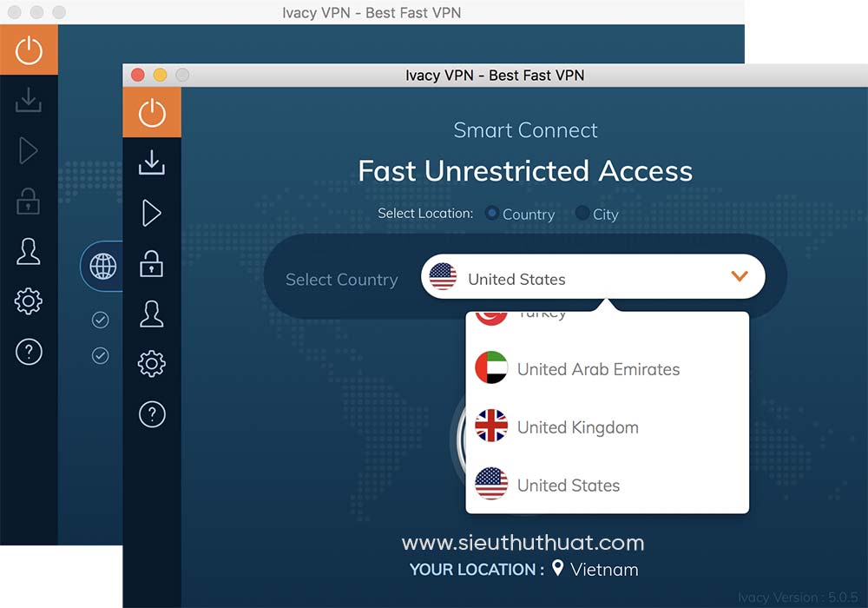Close the front Ivacy VPN window
The height and width of the screenshot is (608, 868).
click(x=138, y=75)
